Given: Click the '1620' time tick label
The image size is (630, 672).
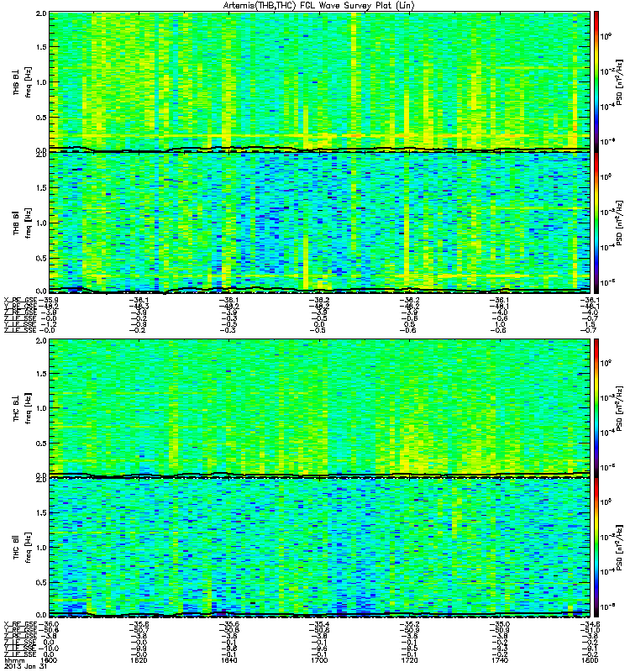Looking at the screenshot, I should 139,660.
